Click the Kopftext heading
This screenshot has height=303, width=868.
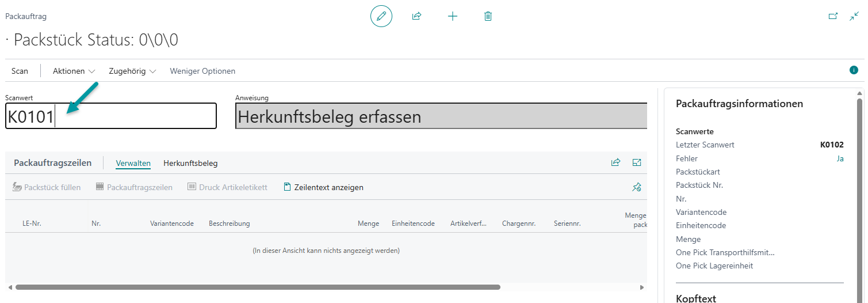tap(695, 298)
